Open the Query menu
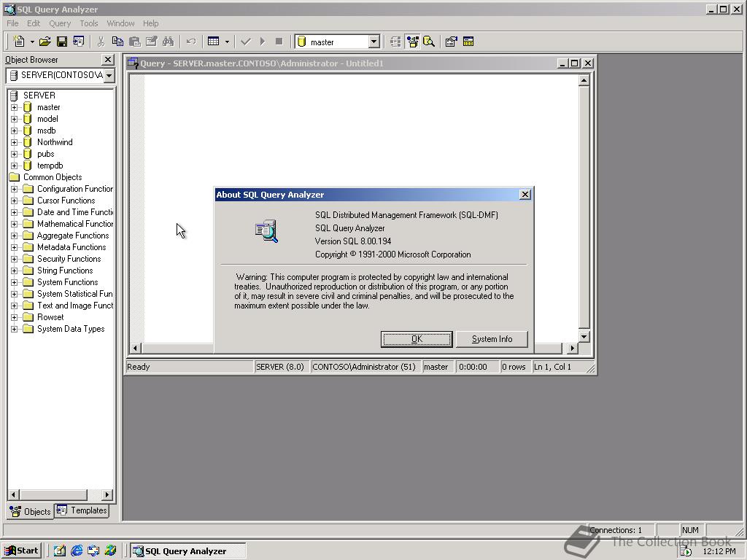Screen dimensions: 747x560 (x=59, y=23)
